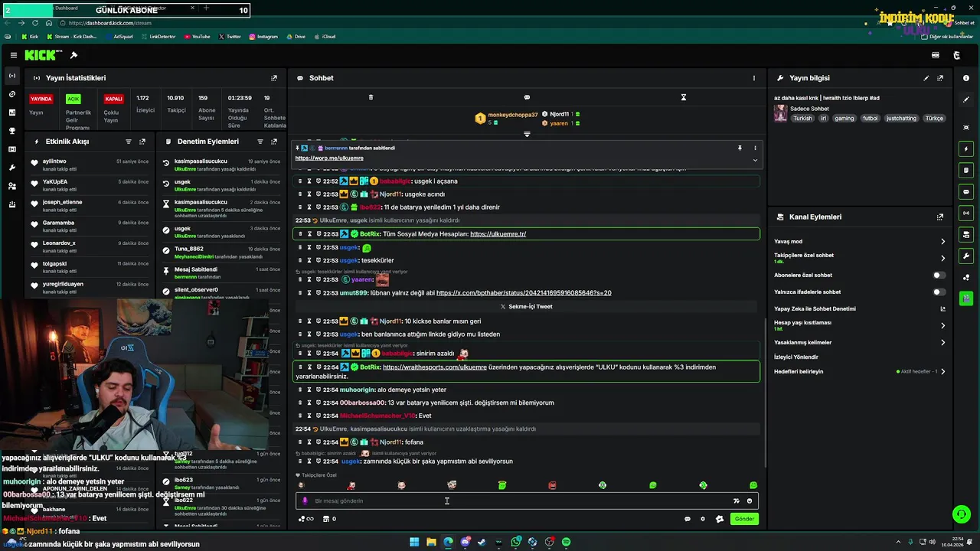Pop out the Denetim Eylemleri panel
The height and width of the screenshot is (551, 980).
[x=274, y=142]
